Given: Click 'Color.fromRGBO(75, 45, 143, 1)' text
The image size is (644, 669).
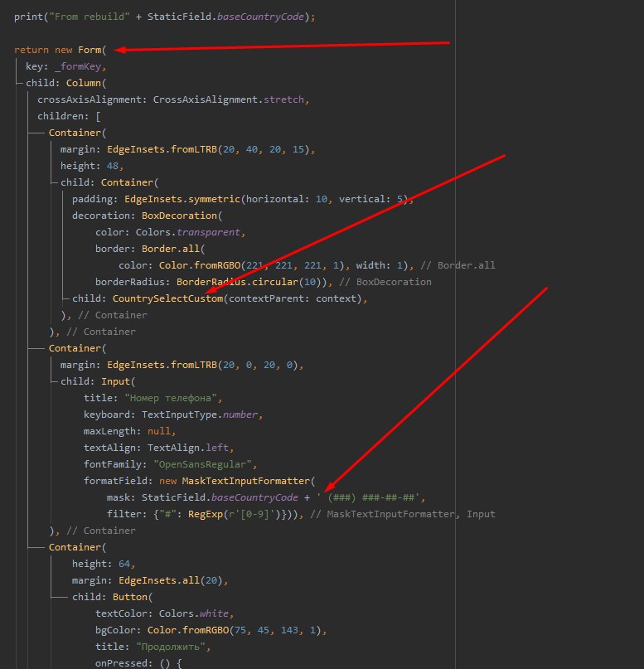Looking at the screenshot, I should [234, 631].
